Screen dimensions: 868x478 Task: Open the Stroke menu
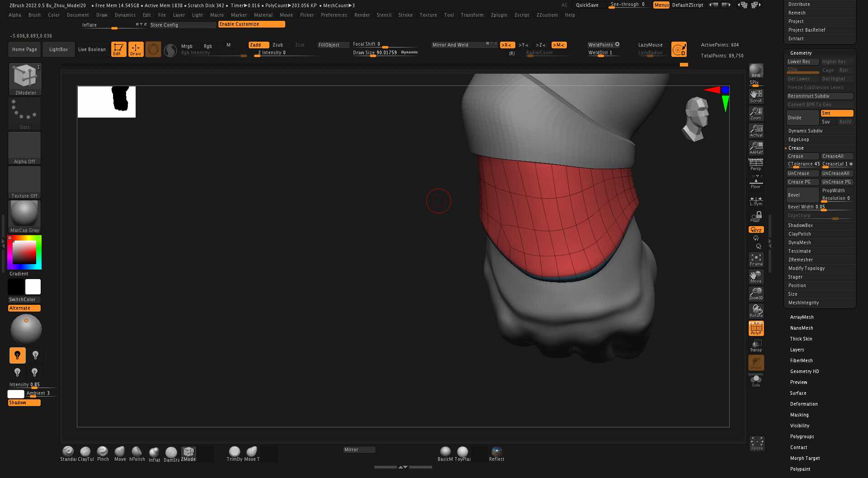[406, 15]
